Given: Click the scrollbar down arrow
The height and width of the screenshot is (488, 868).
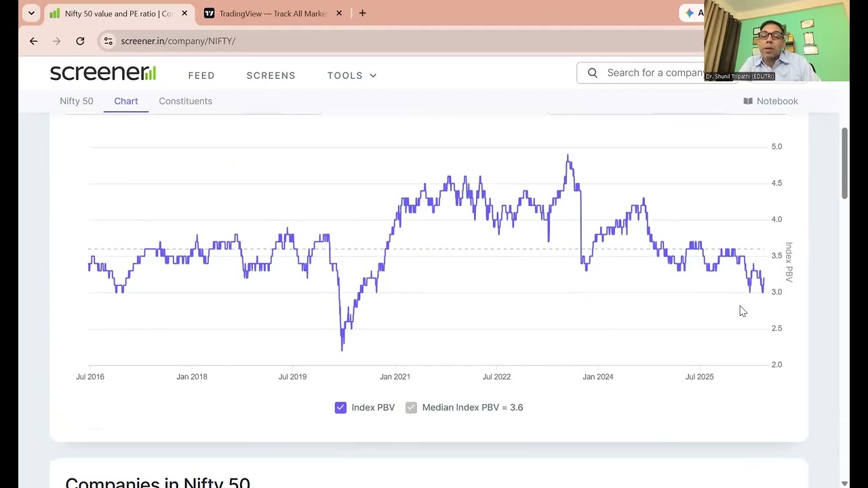Looking at the screenshot, I should pos(845,483).
